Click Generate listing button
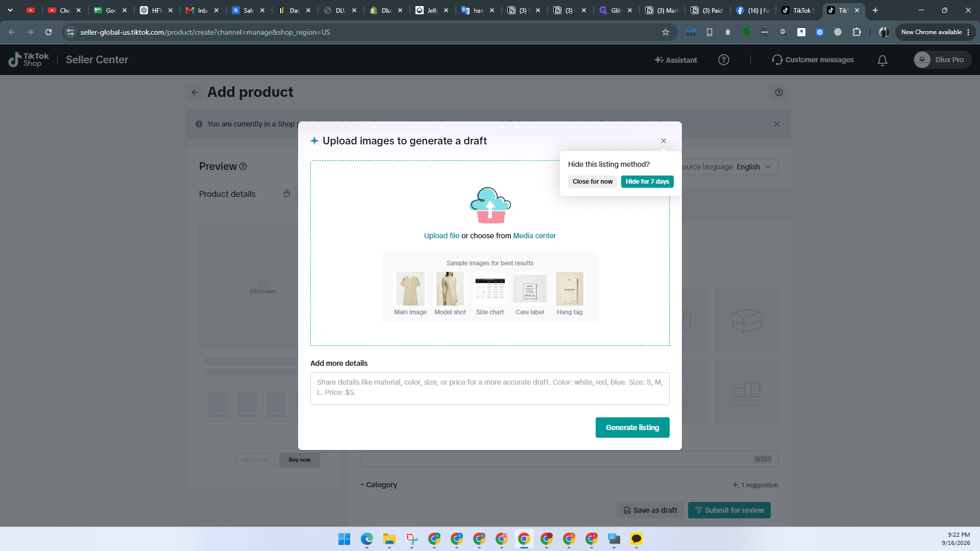The height and width of the screenshot is (551, 980). point(632,428)
